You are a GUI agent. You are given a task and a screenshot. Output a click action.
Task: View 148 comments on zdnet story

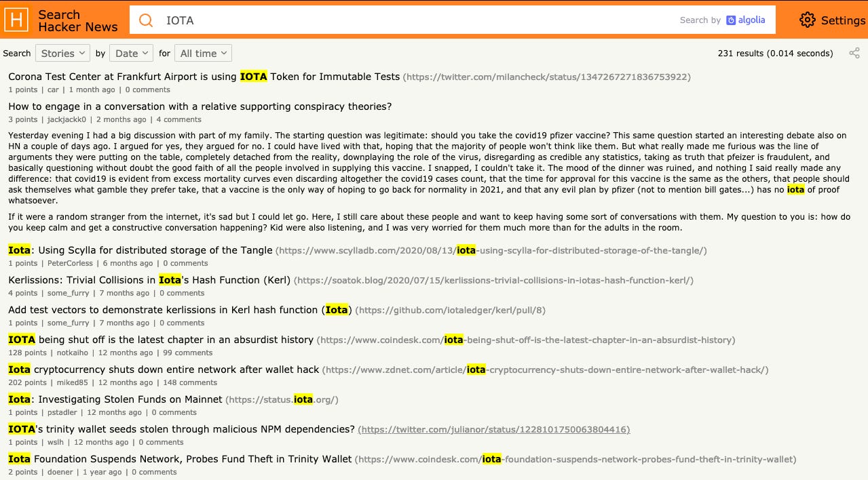tap(190, 382)
